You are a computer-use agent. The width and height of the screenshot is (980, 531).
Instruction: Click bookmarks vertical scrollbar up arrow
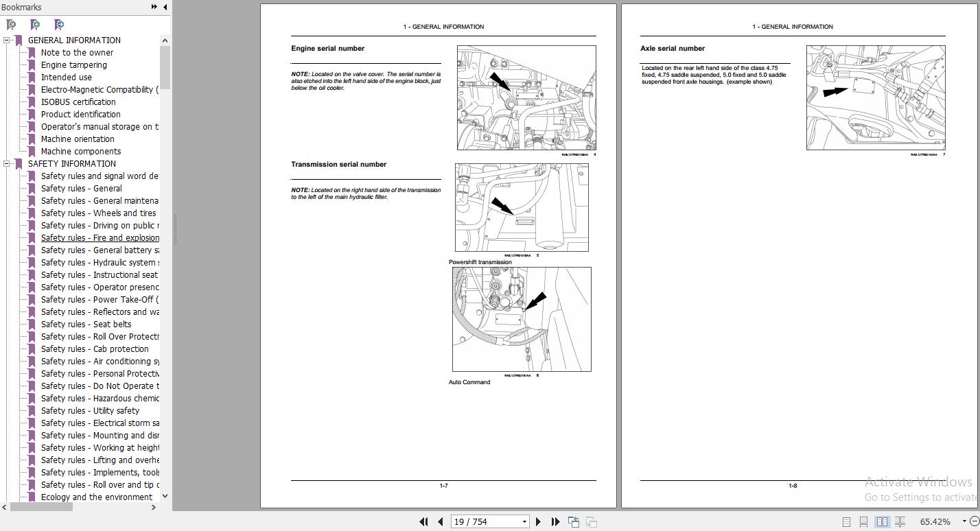(165, 40)
